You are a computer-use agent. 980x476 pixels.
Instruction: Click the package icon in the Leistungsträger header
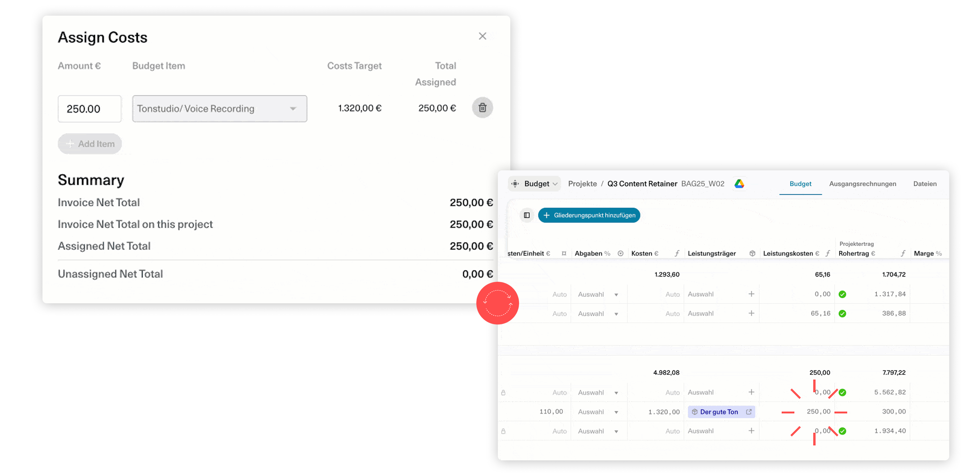pyautogui.click(x=752, y=253)
